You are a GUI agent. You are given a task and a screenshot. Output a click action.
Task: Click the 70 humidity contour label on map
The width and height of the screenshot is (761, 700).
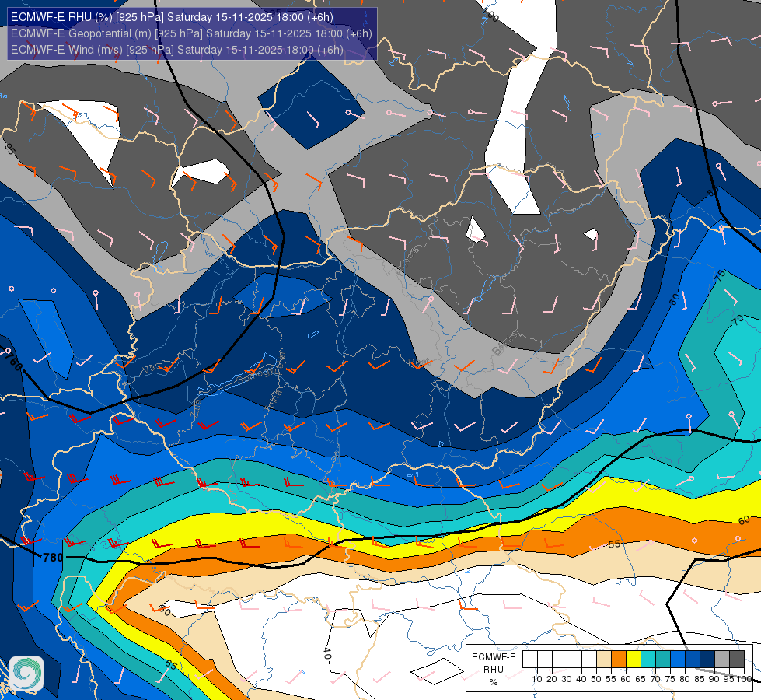tap(738, 320)
